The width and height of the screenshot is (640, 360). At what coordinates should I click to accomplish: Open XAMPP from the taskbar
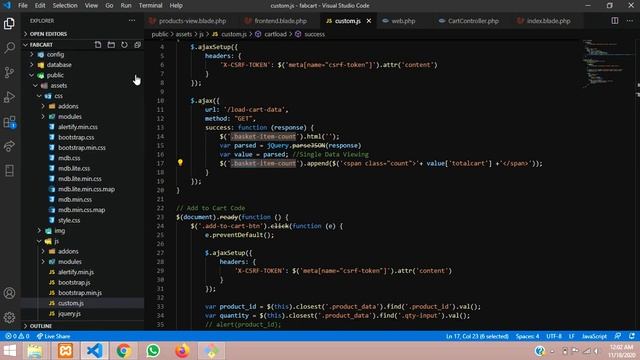pos(65,351)
